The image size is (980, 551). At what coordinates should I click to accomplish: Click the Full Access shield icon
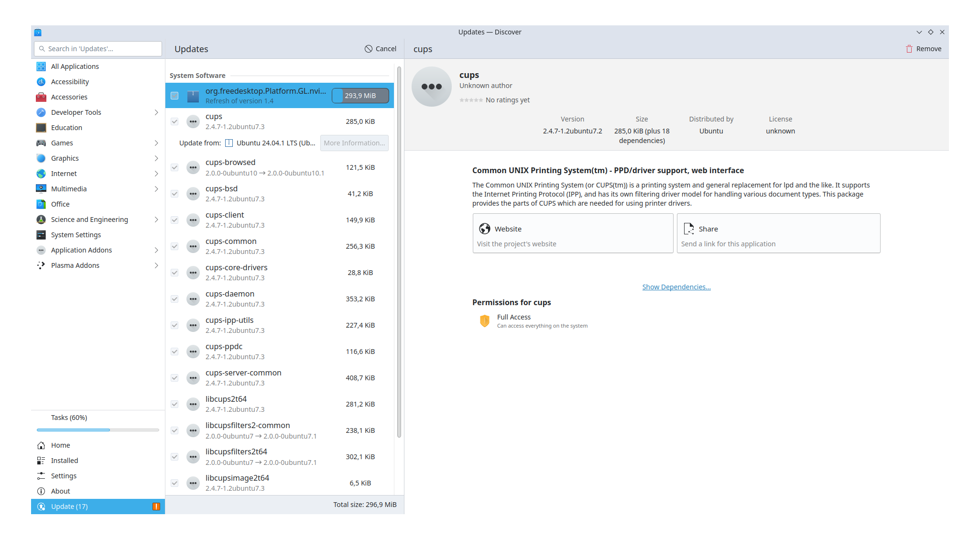click(x=485, y=321)
